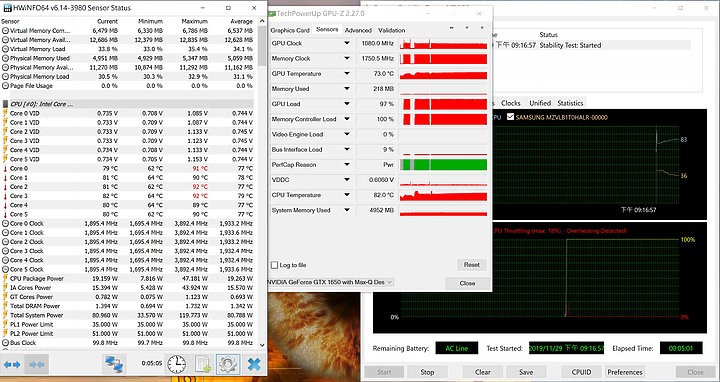Open PerfCap Reason dropdown
Viewport: 720px width, 382px height.
347,164
